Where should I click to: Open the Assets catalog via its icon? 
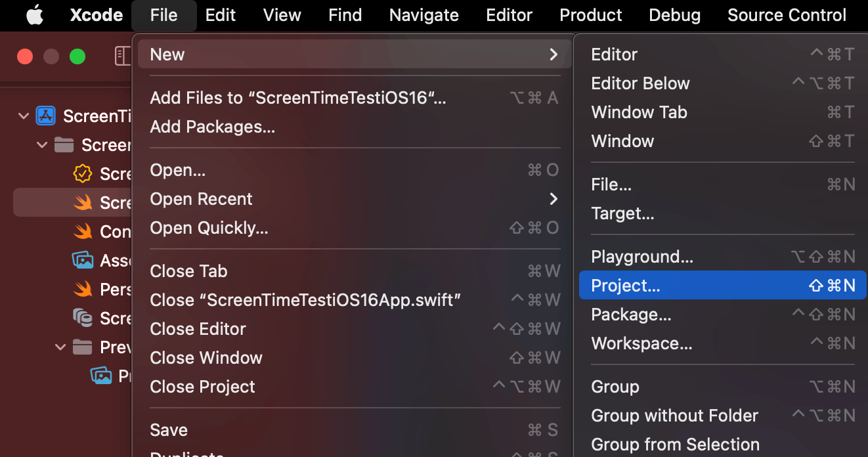coord(83,260)
